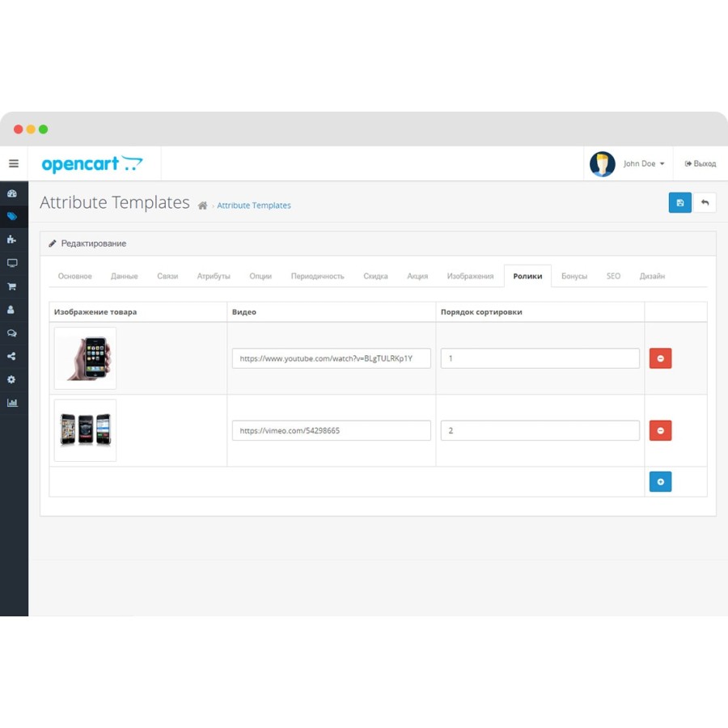Open the Sales cart sidebar icon

coord(12,286)
